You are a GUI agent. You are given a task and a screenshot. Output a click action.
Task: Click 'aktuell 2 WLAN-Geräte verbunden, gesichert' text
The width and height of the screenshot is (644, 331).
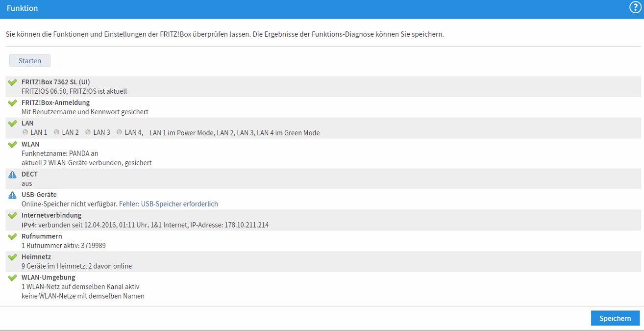point(87,163)
